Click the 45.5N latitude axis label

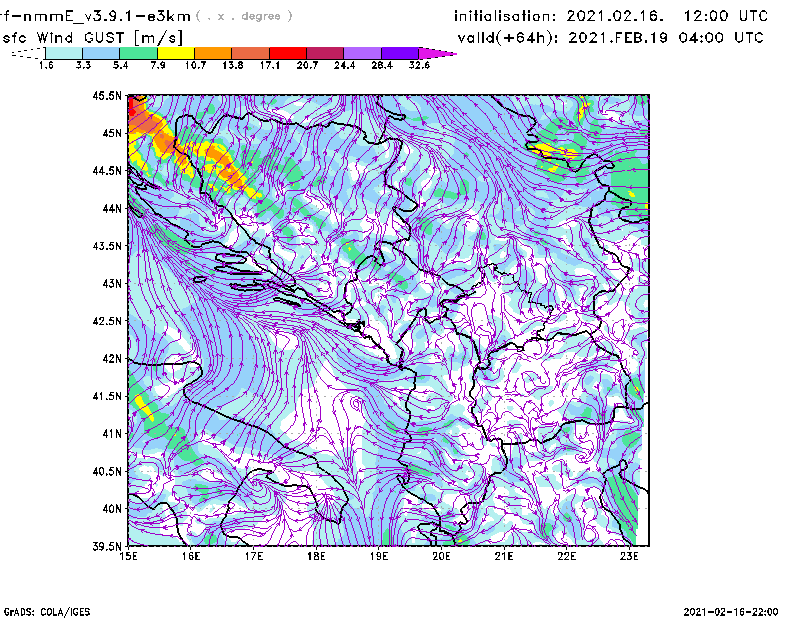pos(107,96)
